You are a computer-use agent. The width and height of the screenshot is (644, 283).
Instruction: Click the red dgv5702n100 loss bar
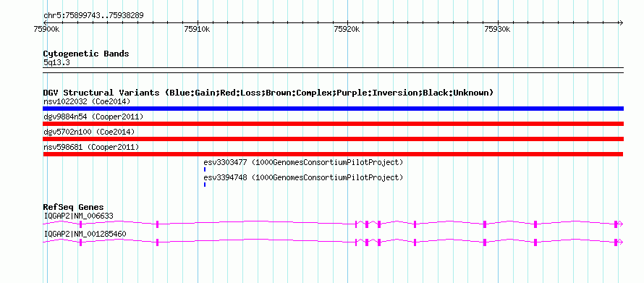[333, 139]
